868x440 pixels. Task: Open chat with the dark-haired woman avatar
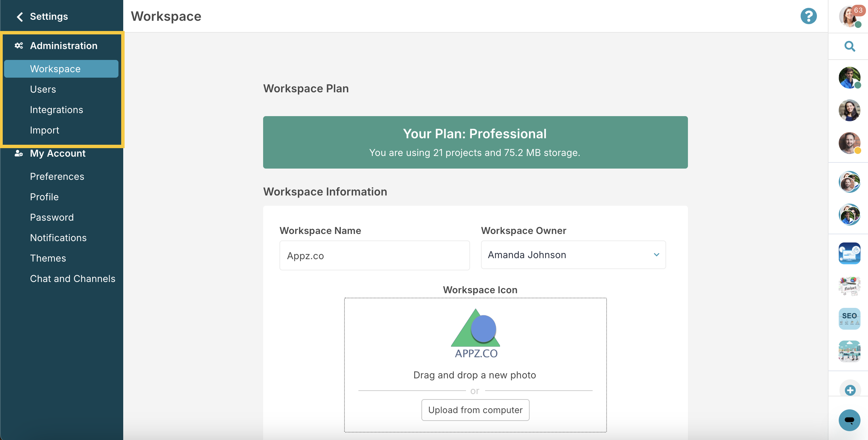[850, 110]
